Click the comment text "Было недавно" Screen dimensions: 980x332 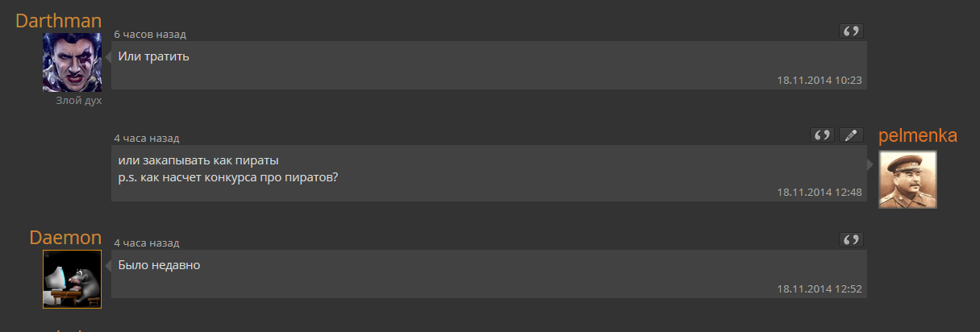[x=159, y=264]
